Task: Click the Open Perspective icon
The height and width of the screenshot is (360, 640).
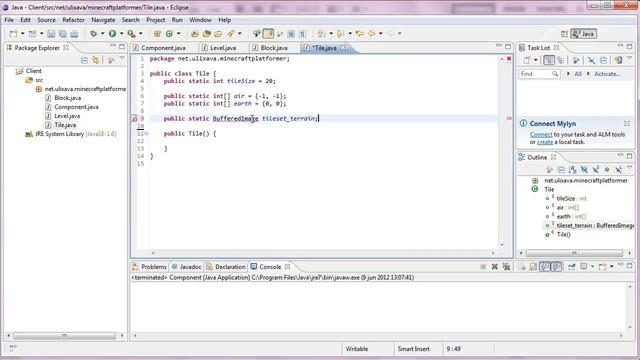Action: (564, 34)
